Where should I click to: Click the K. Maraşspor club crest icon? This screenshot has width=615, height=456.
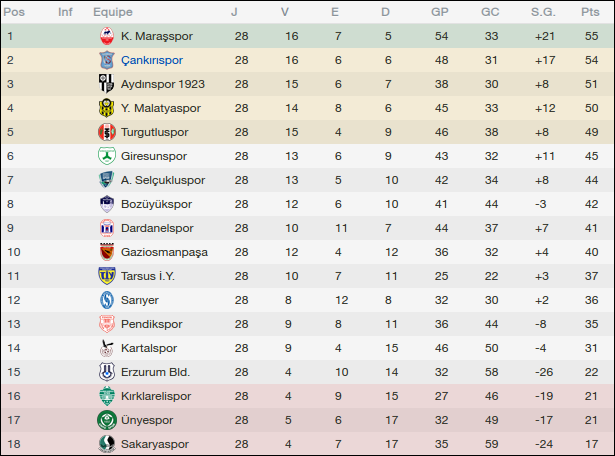pyautogui.click(x=107, y=36)
